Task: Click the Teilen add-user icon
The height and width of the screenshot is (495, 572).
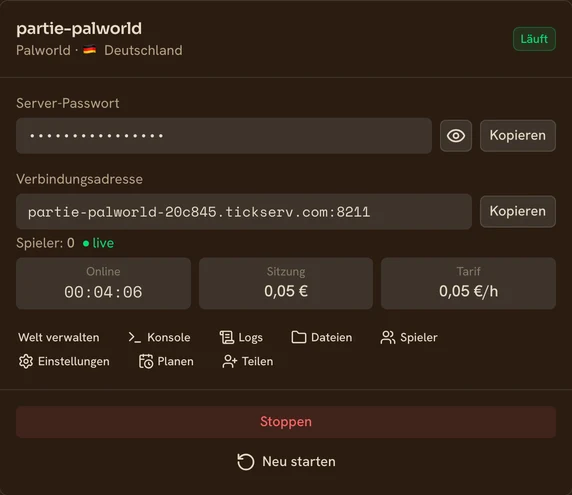Action: [x=229, y=361]
